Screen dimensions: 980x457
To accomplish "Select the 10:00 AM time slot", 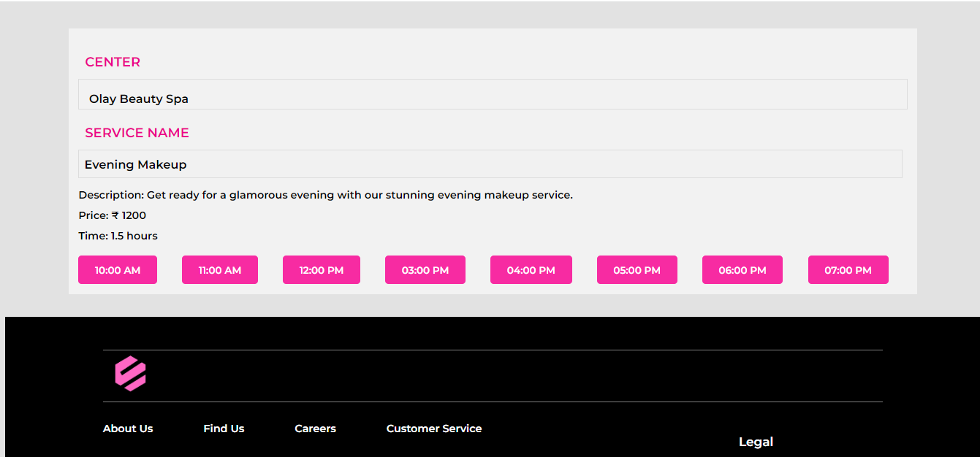I will coord(118,270).
